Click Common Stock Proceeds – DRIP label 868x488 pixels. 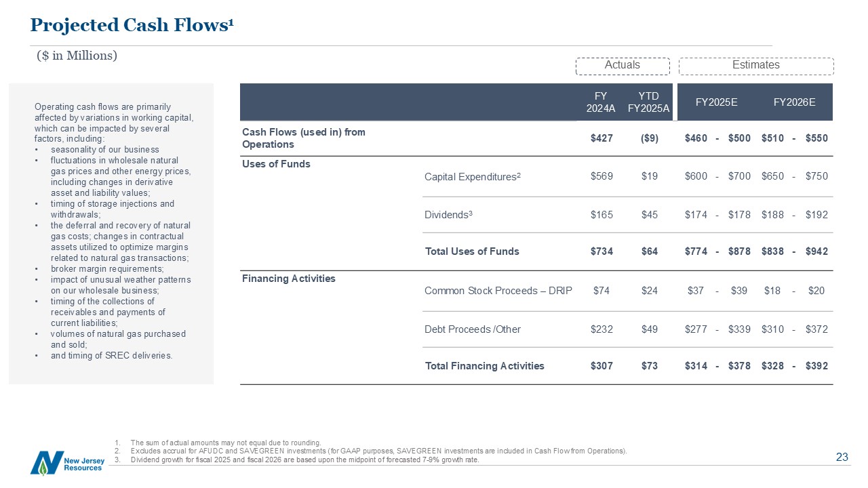tap(498, 291)
